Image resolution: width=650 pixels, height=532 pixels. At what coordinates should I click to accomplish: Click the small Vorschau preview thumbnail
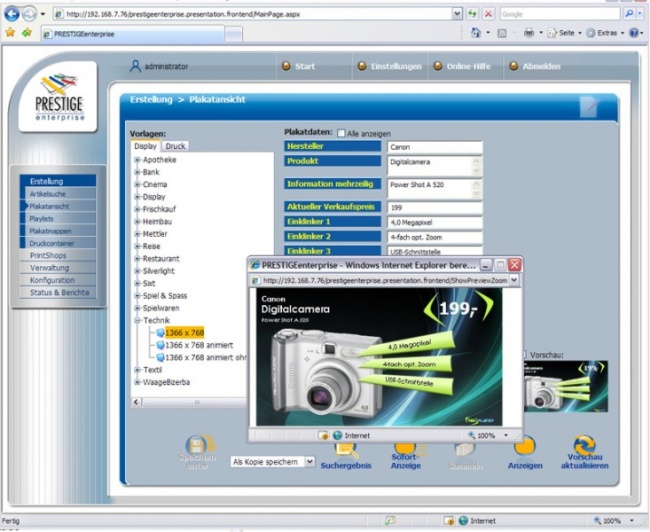[566, 386]
